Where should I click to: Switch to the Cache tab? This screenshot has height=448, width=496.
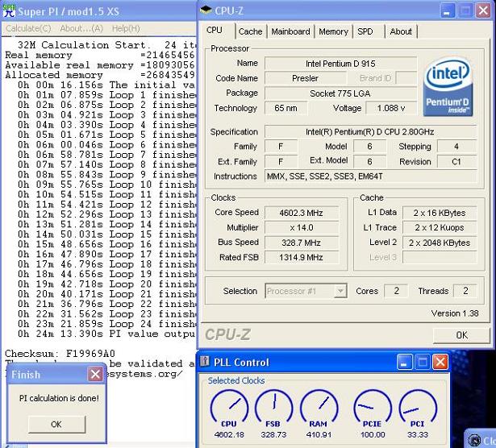coord(250,31)
